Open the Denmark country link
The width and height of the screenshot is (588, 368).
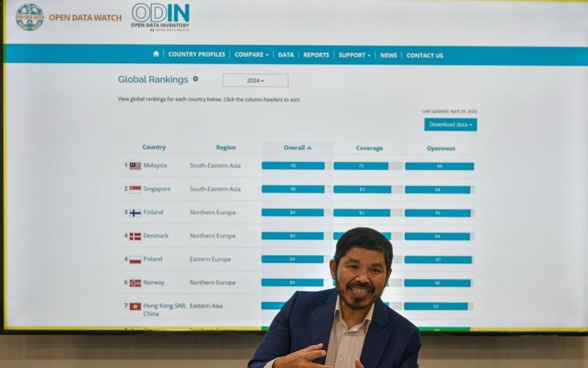156,235
